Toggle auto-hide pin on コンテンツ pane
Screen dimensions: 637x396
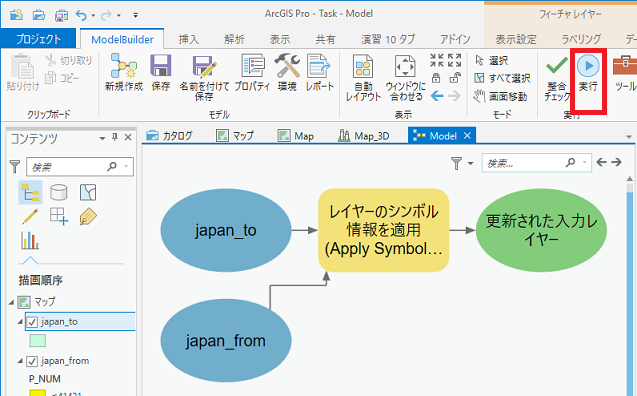(x=115, y=137)
